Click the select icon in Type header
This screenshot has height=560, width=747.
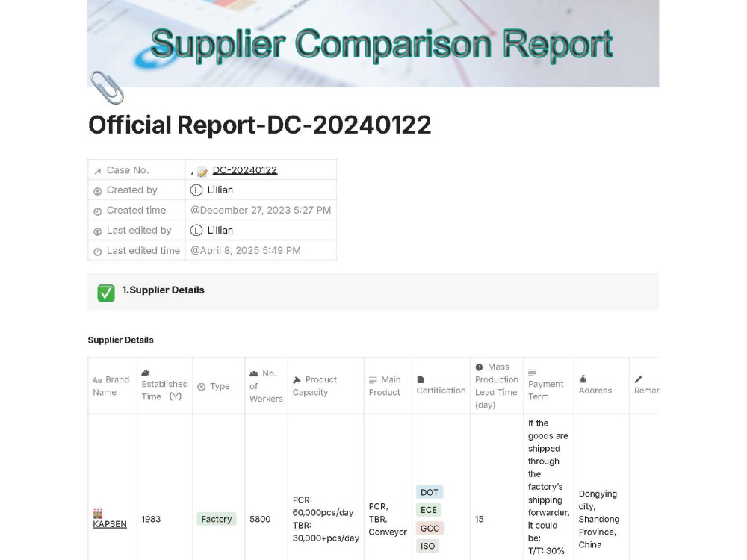point(202,387)
